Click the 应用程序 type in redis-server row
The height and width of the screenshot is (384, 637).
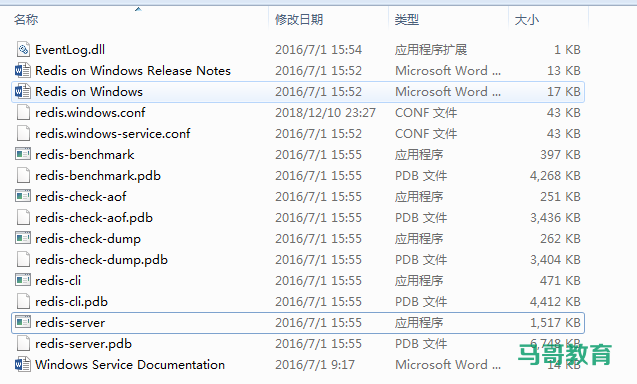tap(419, 323)
